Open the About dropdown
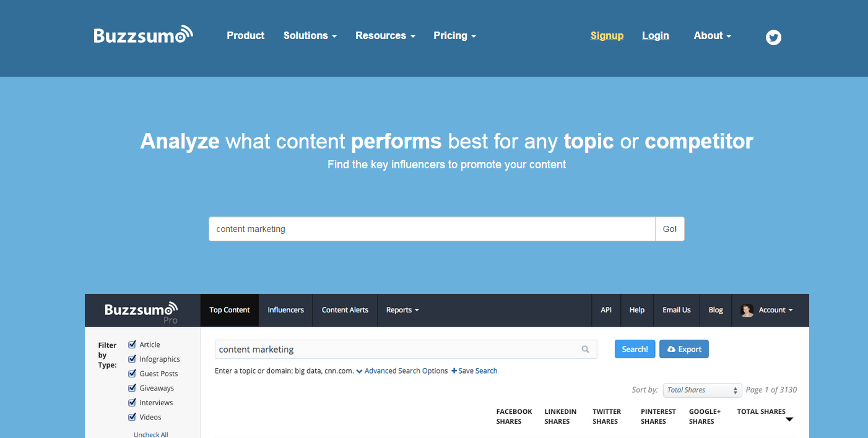 [713, 36]
